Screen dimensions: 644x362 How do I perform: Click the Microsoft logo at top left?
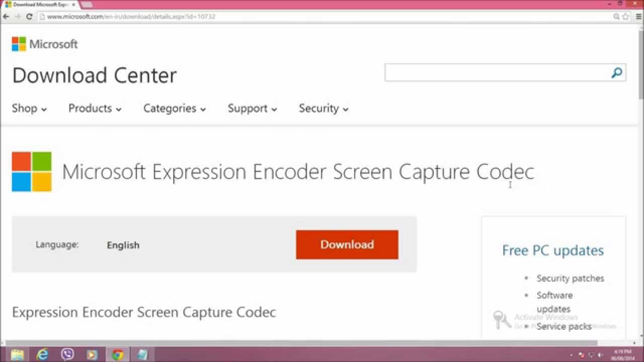pos(45,44)
